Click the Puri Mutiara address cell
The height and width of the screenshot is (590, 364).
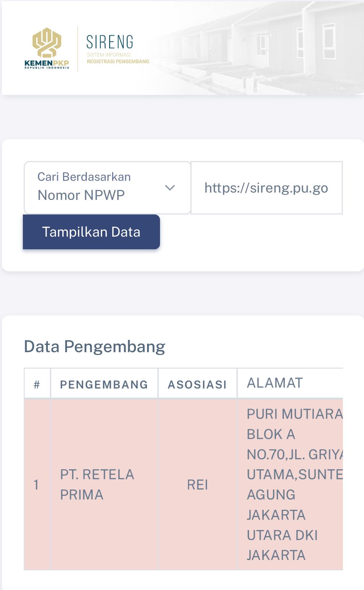(291, 484)
